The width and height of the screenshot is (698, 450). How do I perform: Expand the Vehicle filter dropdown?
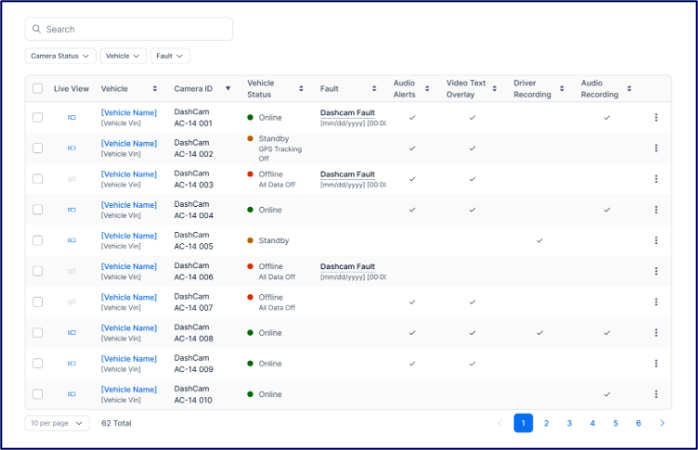pyautogui.click(x=123, y=56)
